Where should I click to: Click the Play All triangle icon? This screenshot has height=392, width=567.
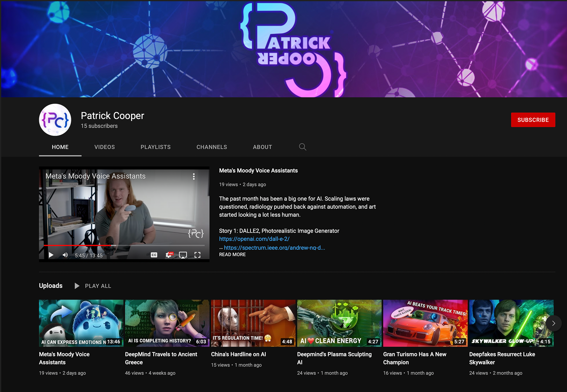77,286
